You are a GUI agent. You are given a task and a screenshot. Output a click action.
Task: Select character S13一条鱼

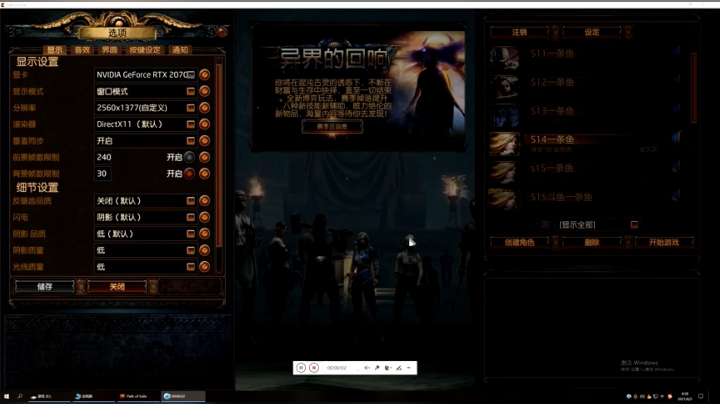[586, 114]
